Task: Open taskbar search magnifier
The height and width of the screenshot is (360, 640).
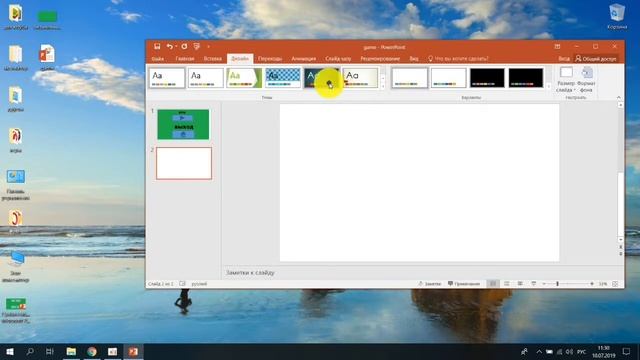Action: [x=30, y=351]
